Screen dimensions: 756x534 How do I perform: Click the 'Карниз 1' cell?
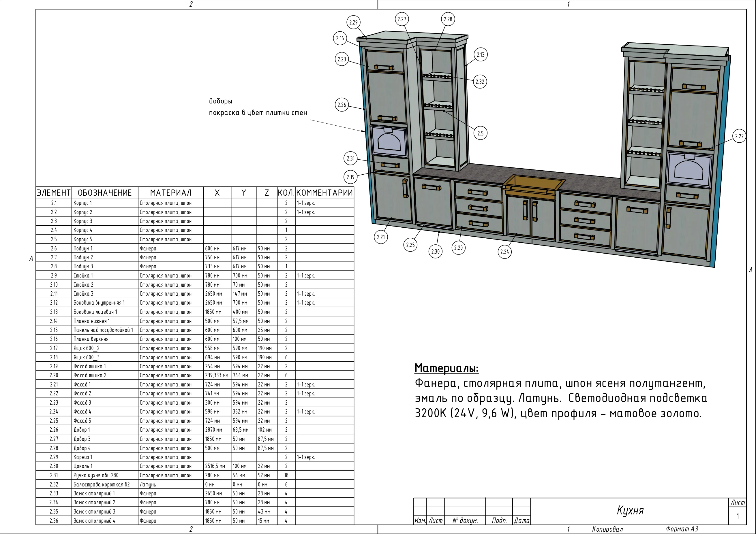pyautogui.click(x=105, y=457)
